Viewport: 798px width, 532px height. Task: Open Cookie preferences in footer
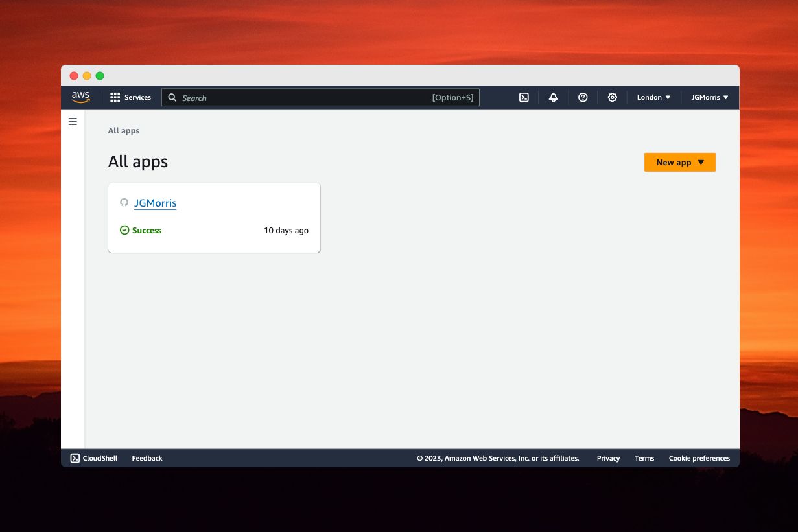click(x=699, y=458)
